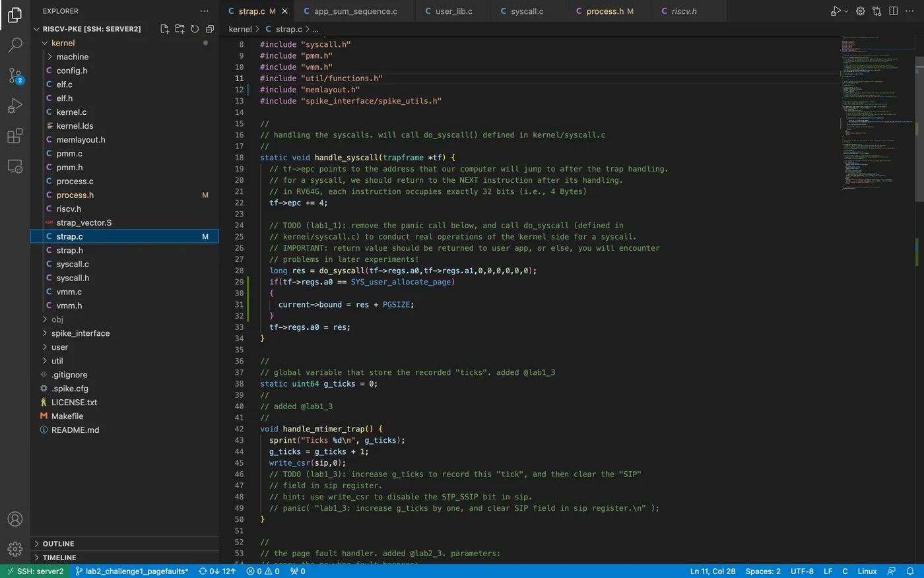Select the strap.c editor tab
This screenshot has height=578, width=924.
pos(251,11)
